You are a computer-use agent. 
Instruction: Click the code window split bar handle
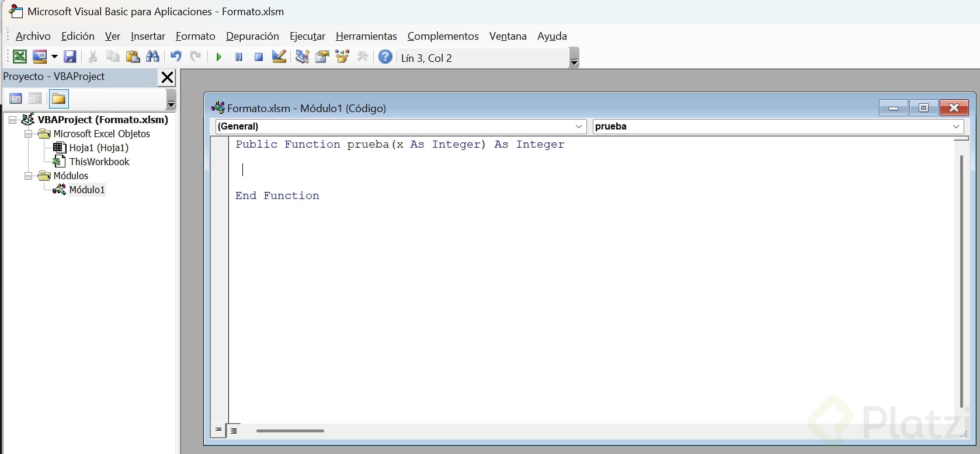961,138
